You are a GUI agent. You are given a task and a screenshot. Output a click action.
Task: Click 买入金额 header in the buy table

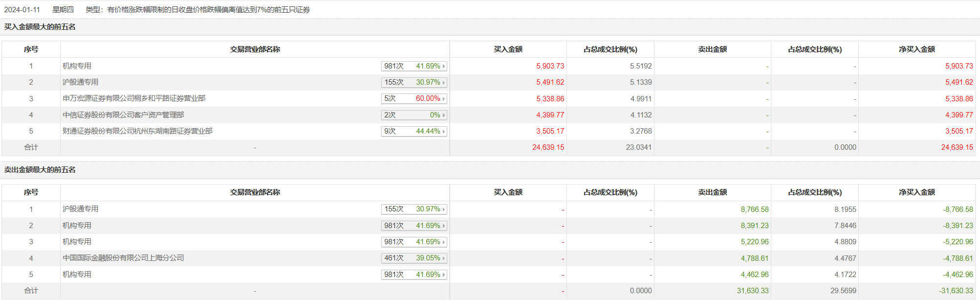(508, 49)
